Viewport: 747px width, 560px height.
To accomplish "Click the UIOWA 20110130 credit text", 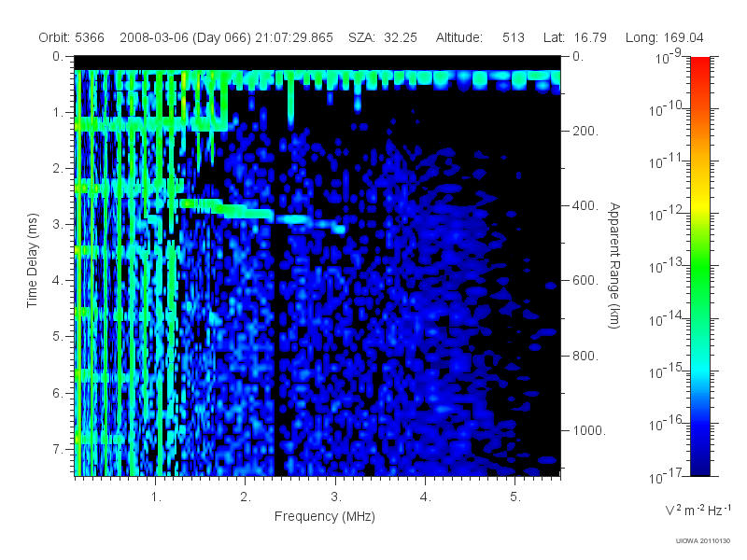I will [x=703, y=541].
